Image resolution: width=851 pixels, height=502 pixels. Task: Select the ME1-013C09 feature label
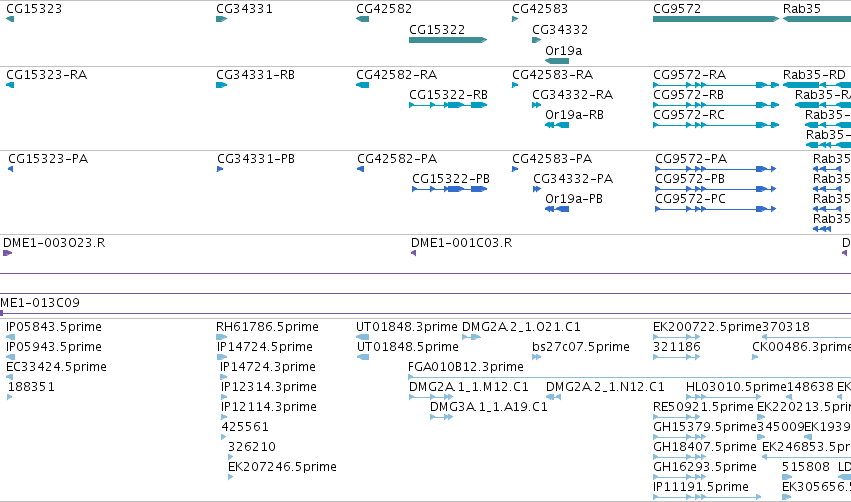coord(40,303)
